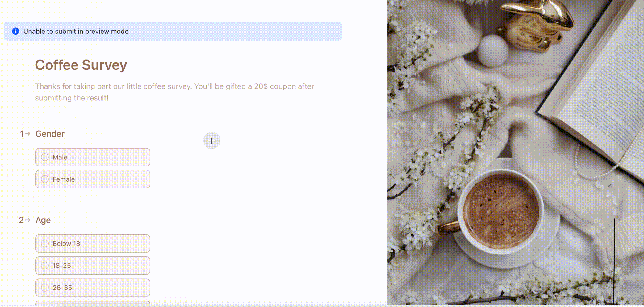
Task: Click the 'Unable to submit in preview mode' text
Action: point(76,31)
